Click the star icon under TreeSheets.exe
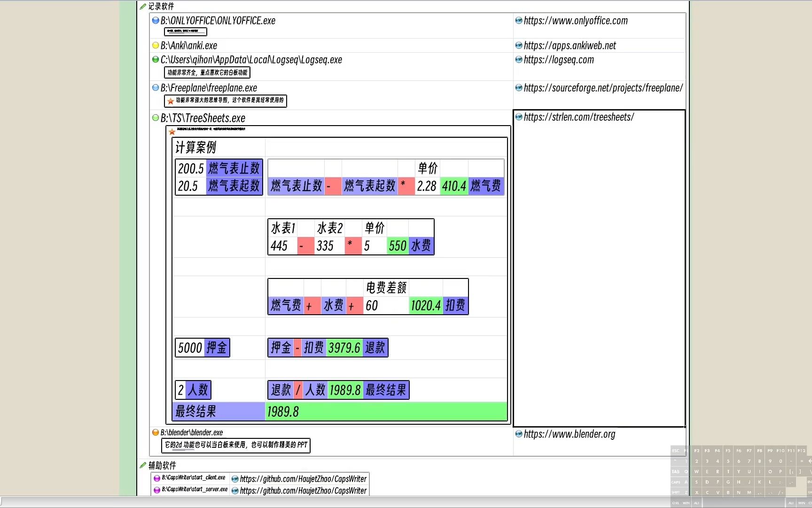This screenshot has width=812, height=508. point(172,132)
